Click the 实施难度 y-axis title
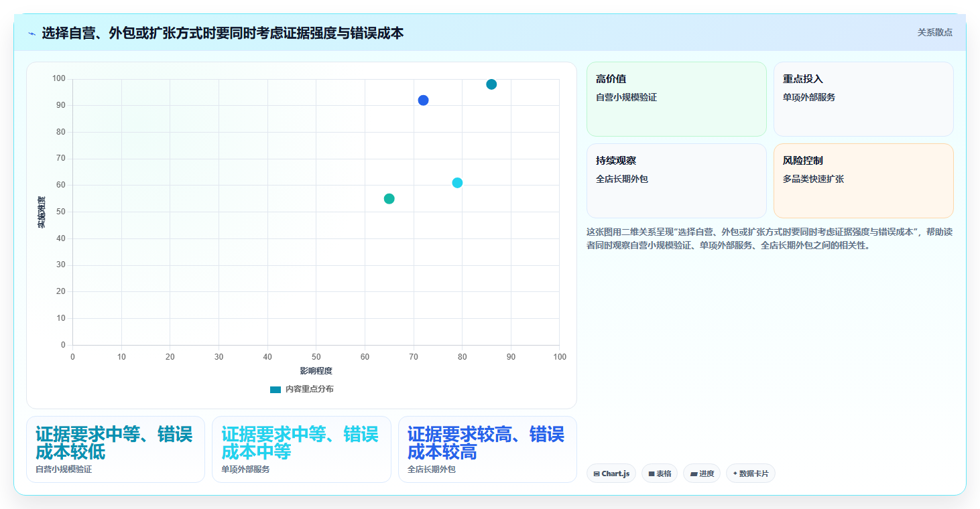 tap(42, 212)
